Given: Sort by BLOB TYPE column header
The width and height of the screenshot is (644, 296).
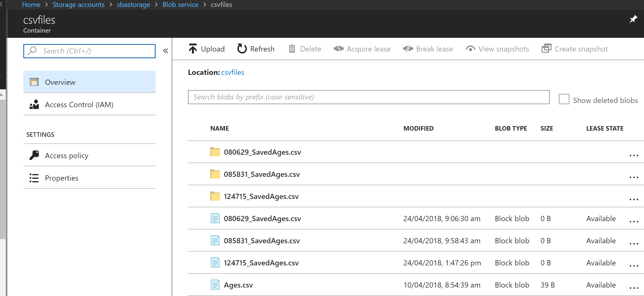Looking at the screenshot, I should coord(511,128).
